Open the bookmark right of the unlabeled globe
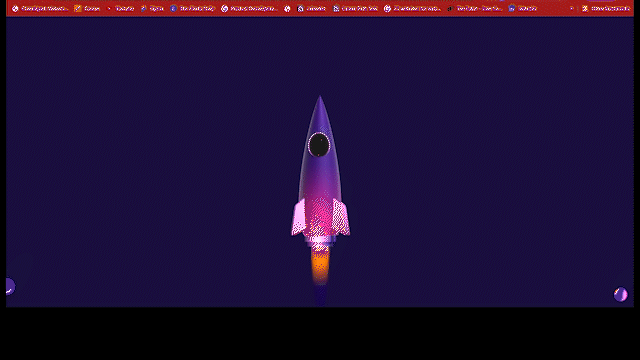Viewport: 640px width, 360px height. tap(312, 9)
